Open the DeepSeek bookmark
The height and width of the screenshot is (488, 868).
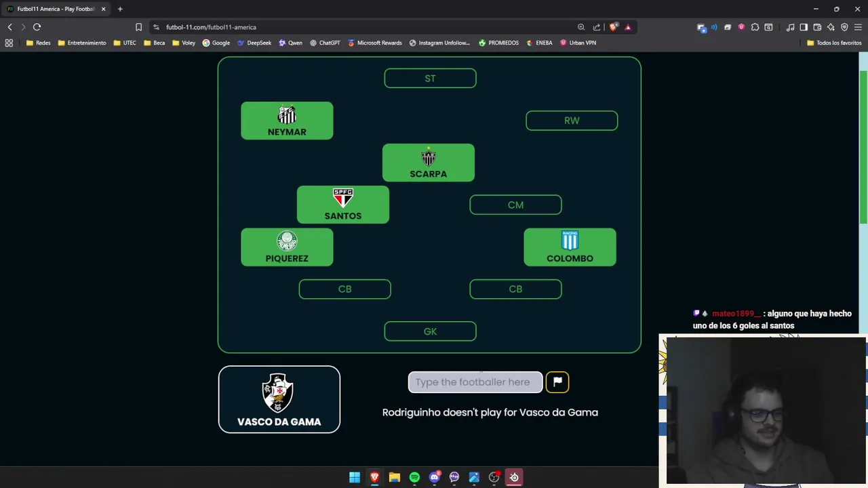click(254, 43)
